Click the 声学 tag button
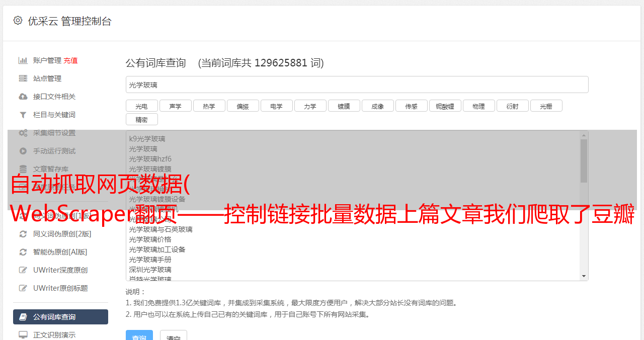Screen dimensions: 644x340 pos(175,106)
